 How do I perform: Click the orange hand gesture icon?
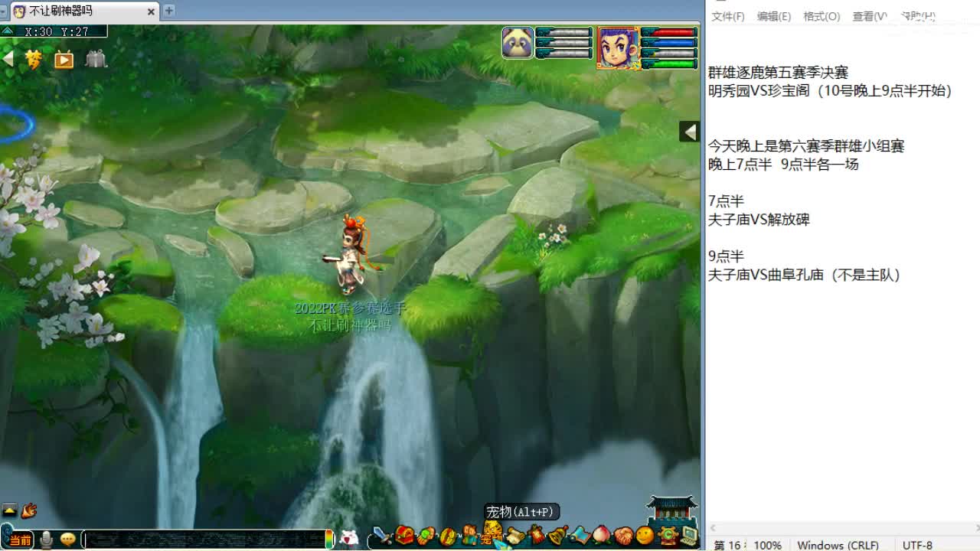click(28, 510)
